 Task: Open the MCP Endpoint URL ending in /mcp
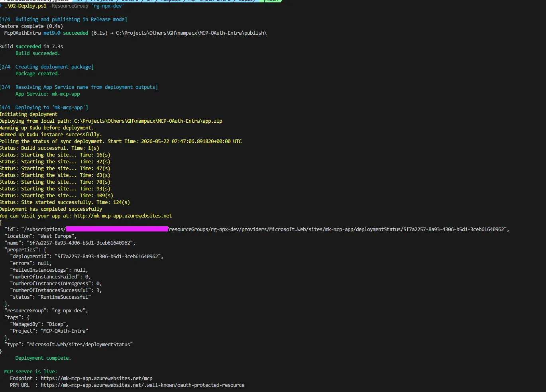click(96, 378)
